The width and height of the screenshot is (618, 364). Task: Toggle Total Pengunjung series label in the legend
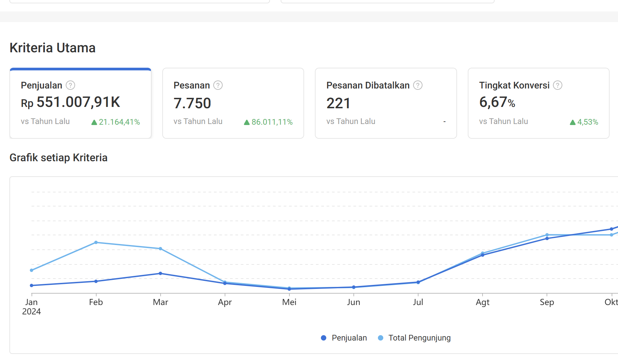tap(419, 338)
